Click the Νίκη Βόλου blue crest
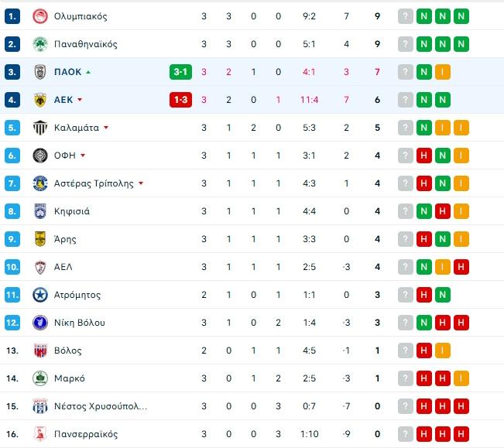The image size is (504, 448). point(40,323)
